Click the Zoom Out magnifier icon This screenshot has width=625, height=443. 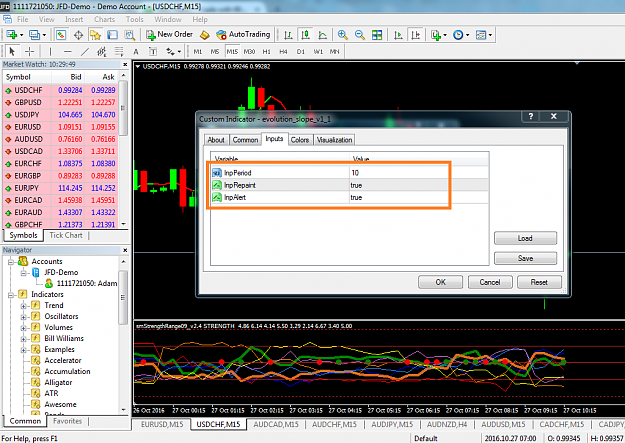point(360,35)
